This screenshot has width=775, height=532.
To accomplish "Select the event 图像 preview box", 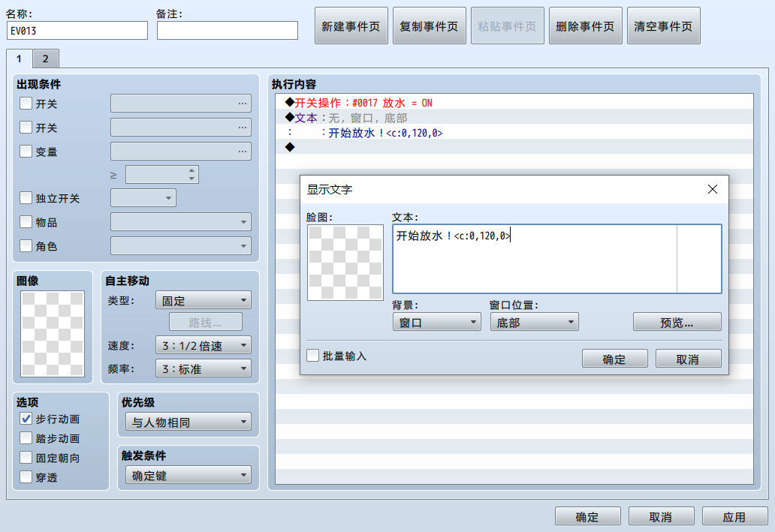I will [x=53, y=334].
